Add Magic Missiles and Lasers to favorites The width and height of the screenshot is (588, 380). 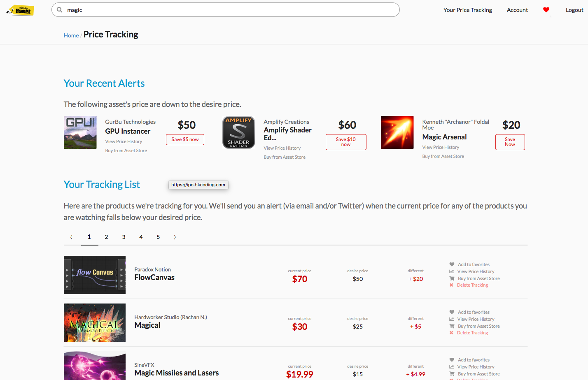click(474, 360)
